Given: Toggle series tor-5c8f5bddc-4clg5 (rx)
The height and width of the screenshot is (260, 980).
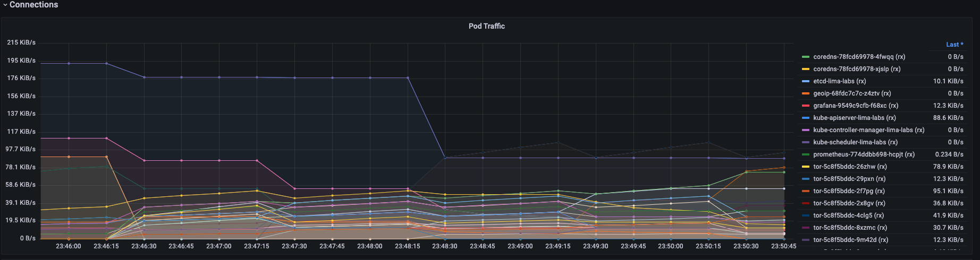Looking at the screenshot, I should [x=849, y=215].
